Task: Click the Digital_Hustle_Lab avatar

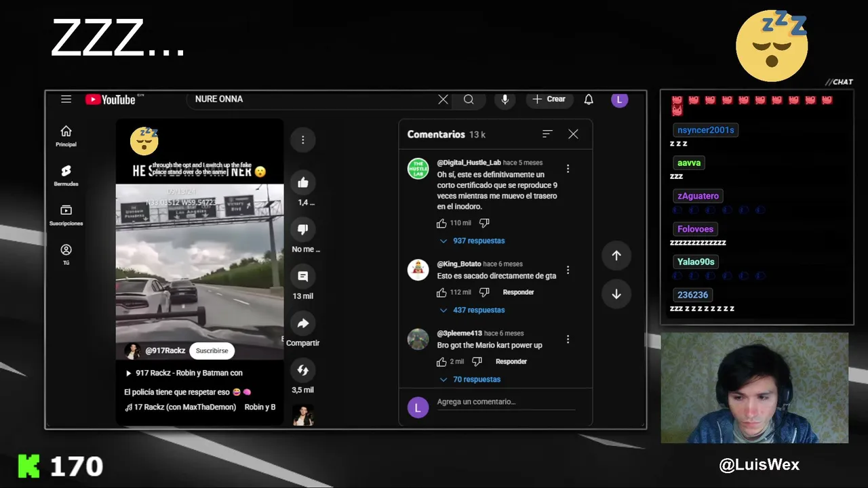Action: tap(418, 168)
